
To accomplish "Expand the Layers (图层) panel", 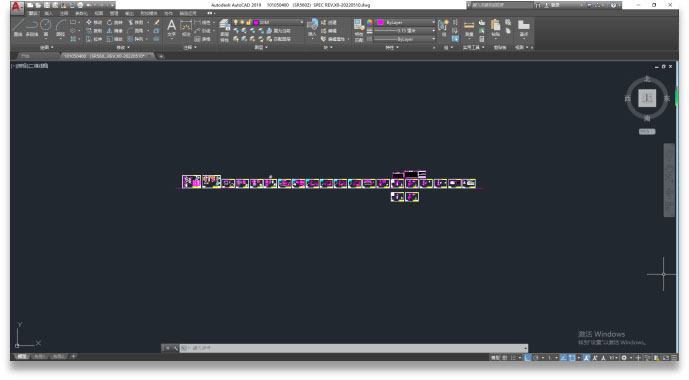I will 261,47.
